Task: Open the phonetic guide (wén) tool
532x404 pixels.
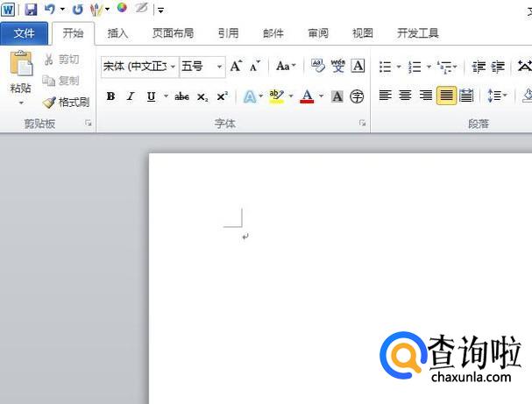Action: tap(338, 66)
